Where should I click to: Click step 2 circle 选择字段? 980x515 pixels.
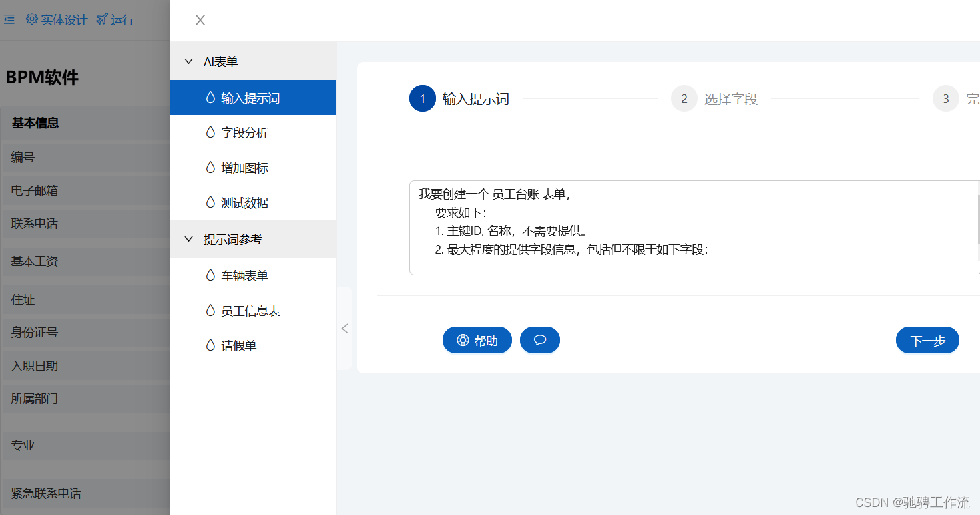(x=684, y=99)
